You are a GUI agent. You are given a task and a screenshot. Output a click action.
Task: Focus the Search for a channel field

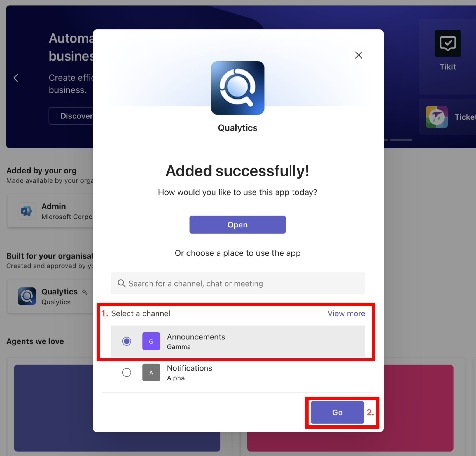[238, 283]
